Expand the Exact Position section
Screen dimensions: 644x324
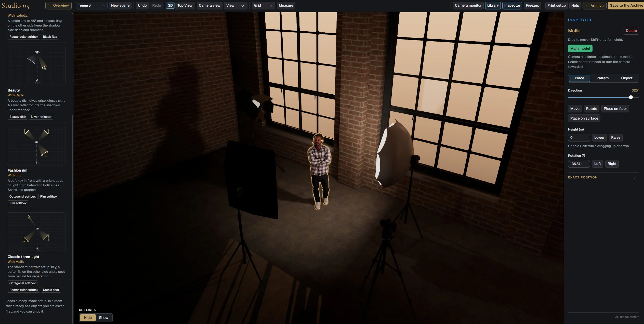coord(603,177)
